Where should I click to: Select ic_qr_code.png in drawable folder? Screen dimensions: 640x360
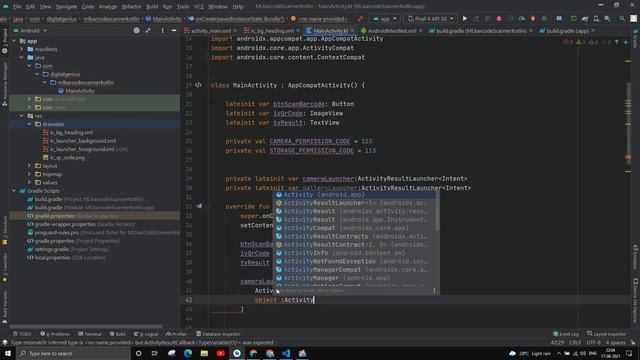click(x=67, y=158)
